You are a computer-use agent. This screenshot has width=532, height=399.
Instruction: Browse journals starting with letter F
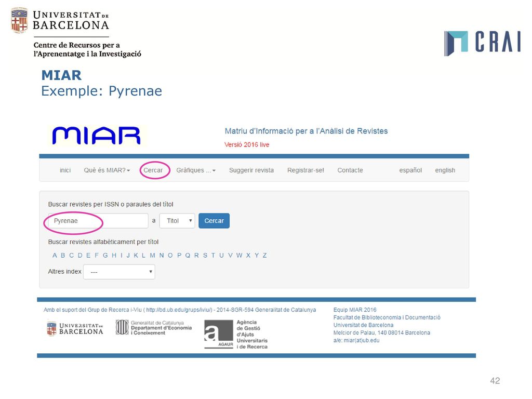96,256
